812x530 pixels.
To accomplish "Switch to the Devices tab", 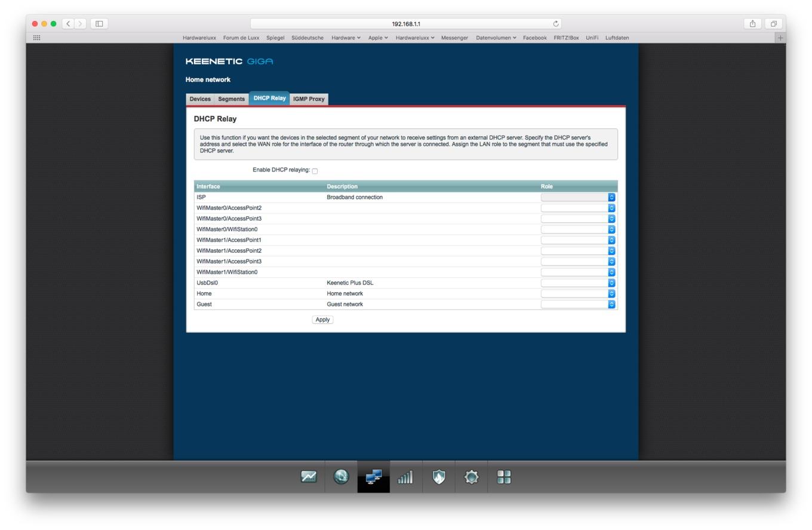I will pos(200,99).
